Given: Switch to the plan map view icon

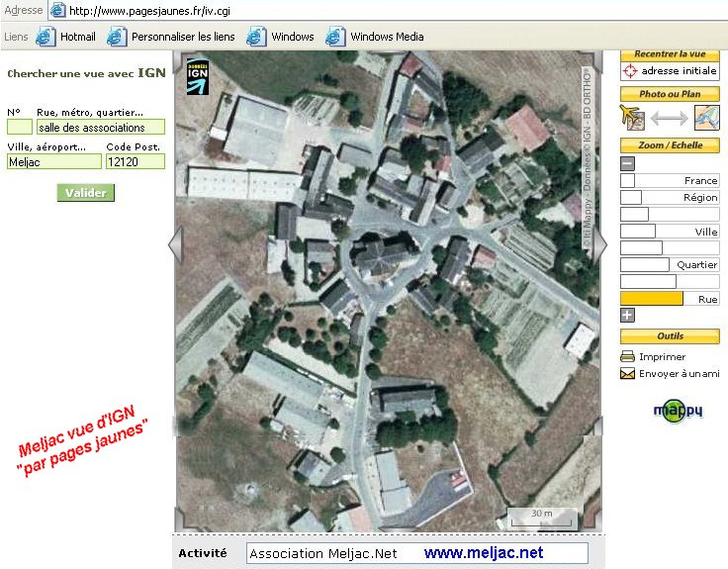Looking at the screenshot, I should pyautogui.click(x=707, y=117).
